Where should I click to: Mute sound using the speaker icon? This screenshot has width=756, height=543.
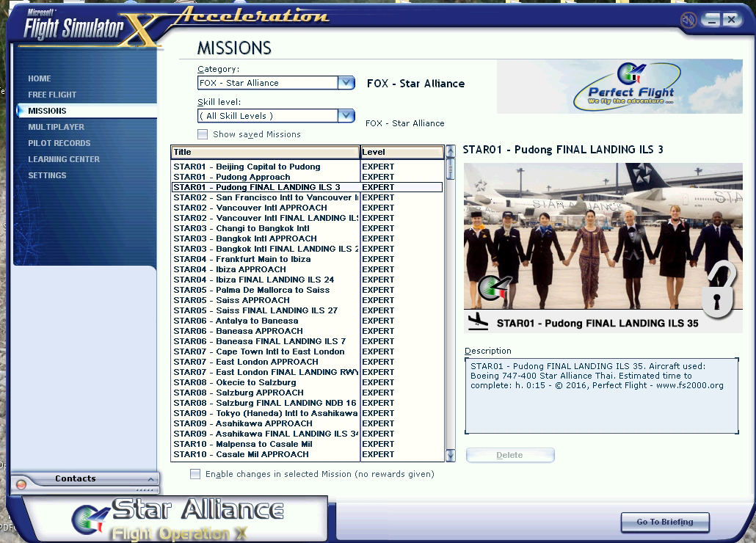[x=688, y=21]
